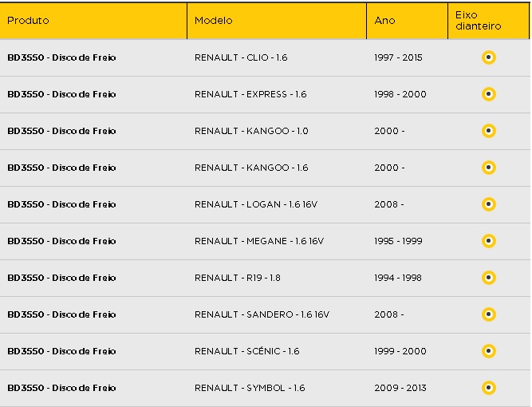
Task: Click front axle indicator for EXPRESS 1.6
Action: (x=489, y=94)
